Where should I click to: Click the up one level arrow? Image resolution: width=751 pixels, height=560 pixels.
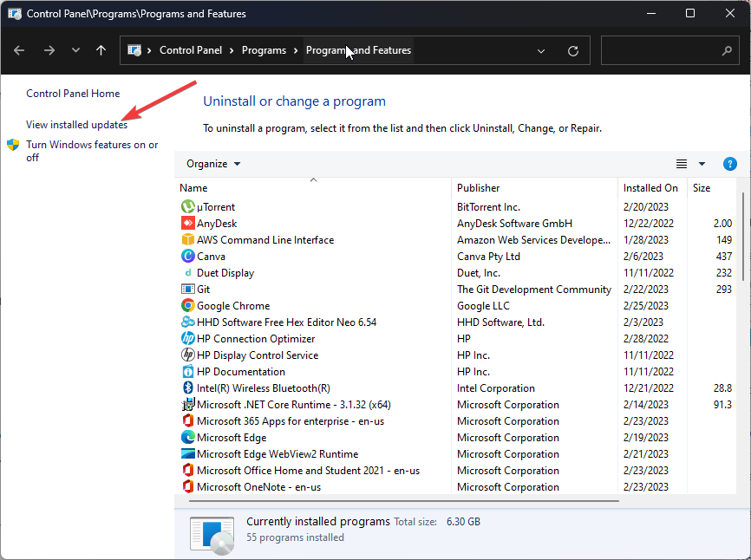[101, 50]
